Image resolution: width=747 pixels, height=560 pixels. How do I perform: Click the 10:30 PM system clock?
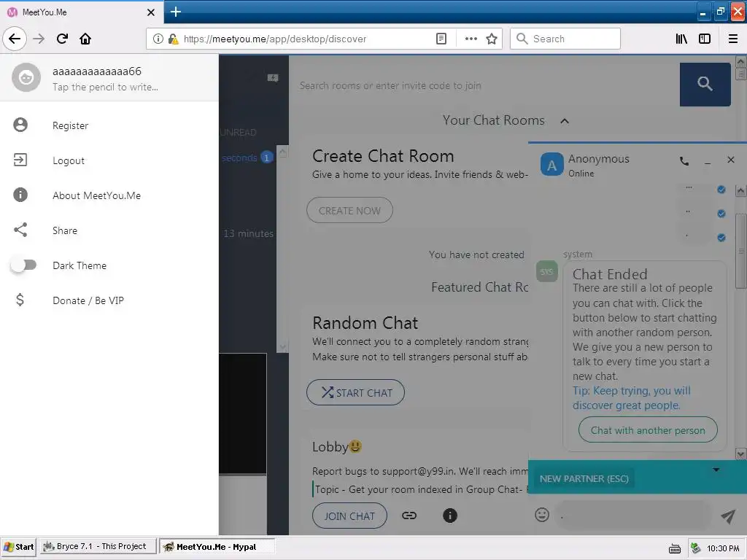pyautogui.click(x=723, y=548)
